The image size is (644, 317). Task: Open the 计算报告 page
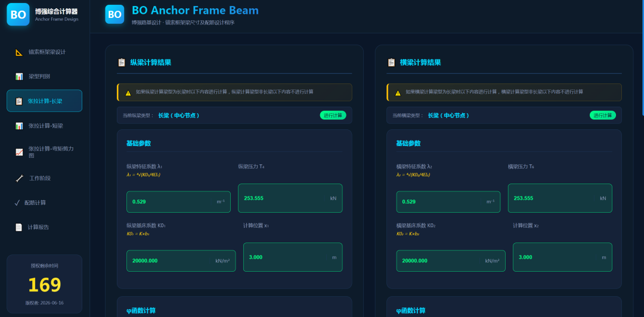(44, 227)
